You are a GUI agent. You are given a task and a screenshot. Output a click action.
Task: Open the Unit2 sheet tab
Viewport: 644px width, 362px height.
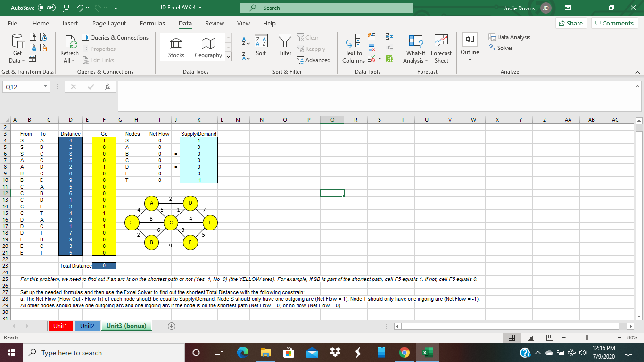tap(87, 326)
